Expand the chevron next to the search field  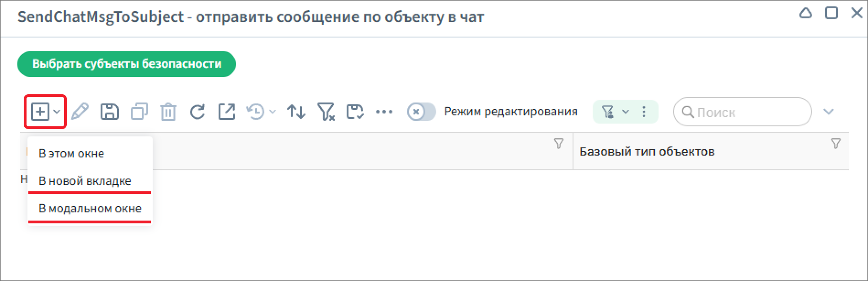coord(829,112)
